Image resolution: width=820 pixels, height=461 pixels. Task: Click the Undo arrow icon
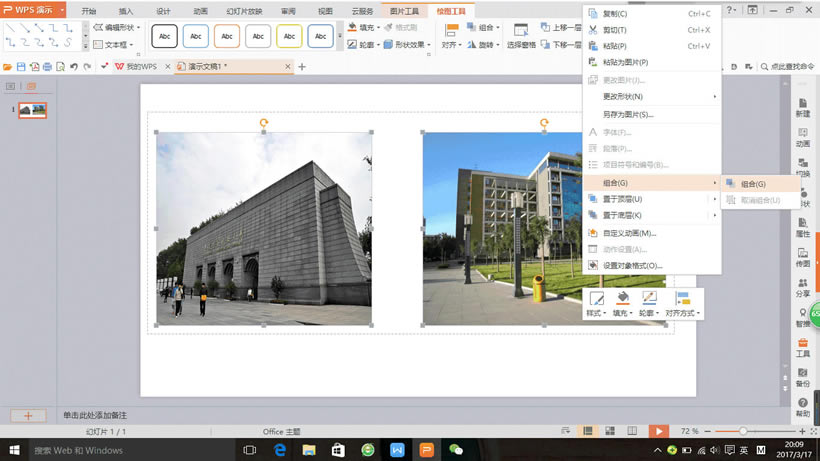(x=74, y=67)
